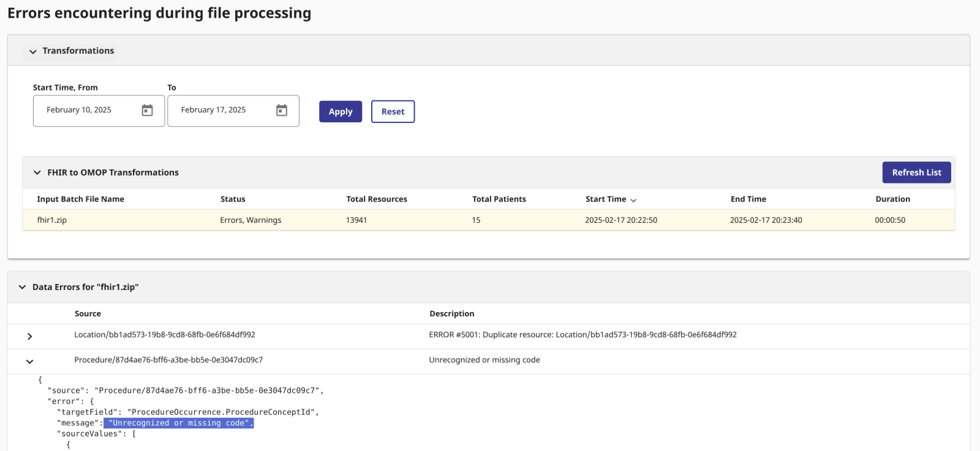
Task: Click the Total Resources column header
Action: click(x=377, y=199)
